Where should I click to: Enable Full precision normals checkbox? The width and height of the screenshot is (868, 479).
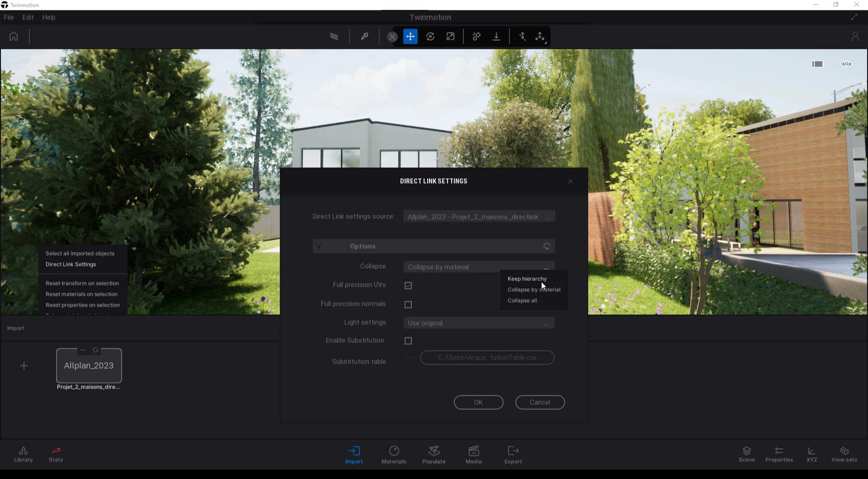(408, 304)
